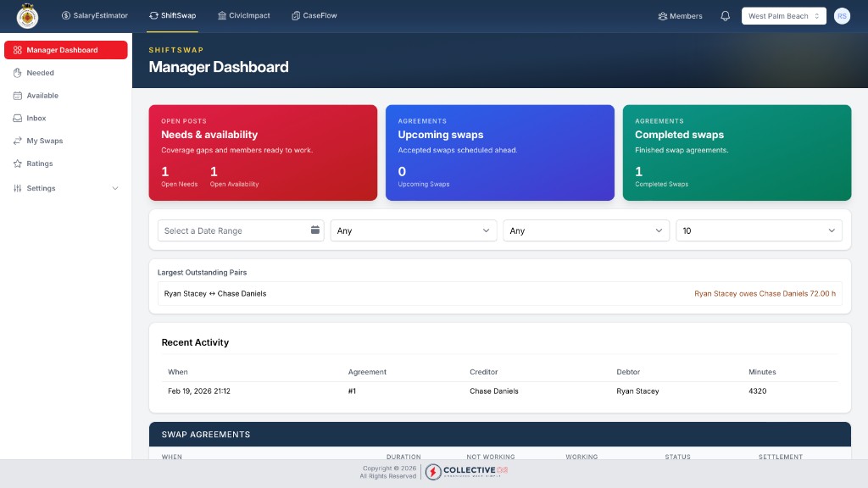868x488 pixels.
Task: Click the Feb 19, 2026 21:12 activity cell
Action: (x=199, y=391)
